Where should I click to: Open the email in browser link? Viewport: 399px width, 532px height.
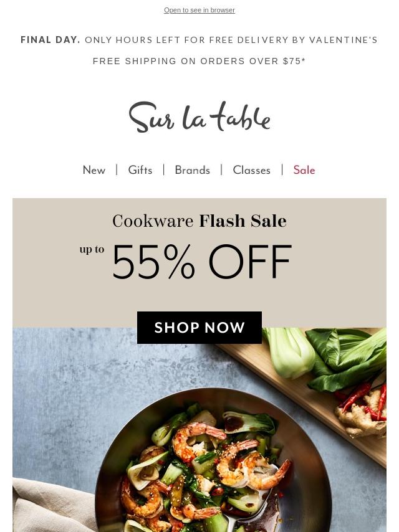tap(199, 10)
